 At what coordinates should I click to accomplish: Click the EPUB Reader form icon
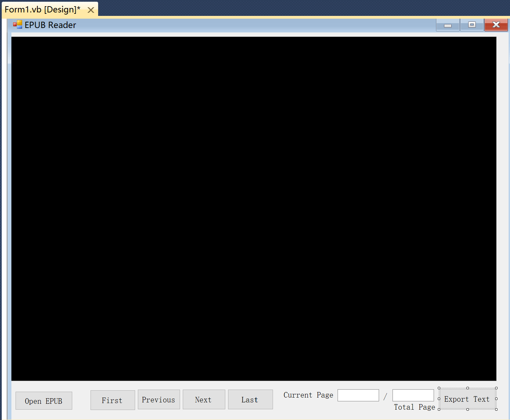(17, 25)
